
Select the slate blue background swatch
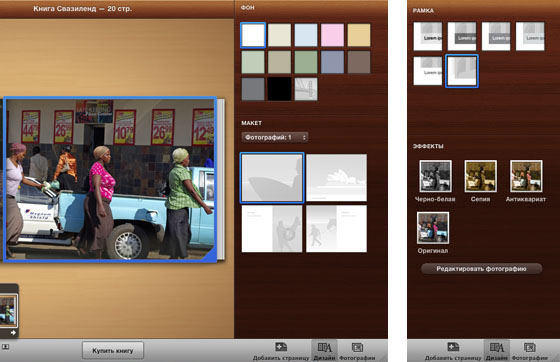[332, 62]
